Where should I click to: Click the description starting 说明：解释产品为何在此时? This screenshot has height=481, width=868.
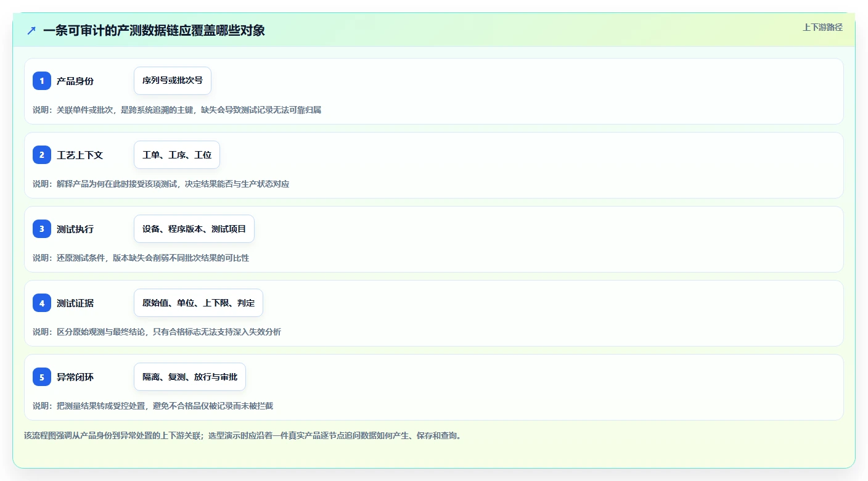(161, 184)
